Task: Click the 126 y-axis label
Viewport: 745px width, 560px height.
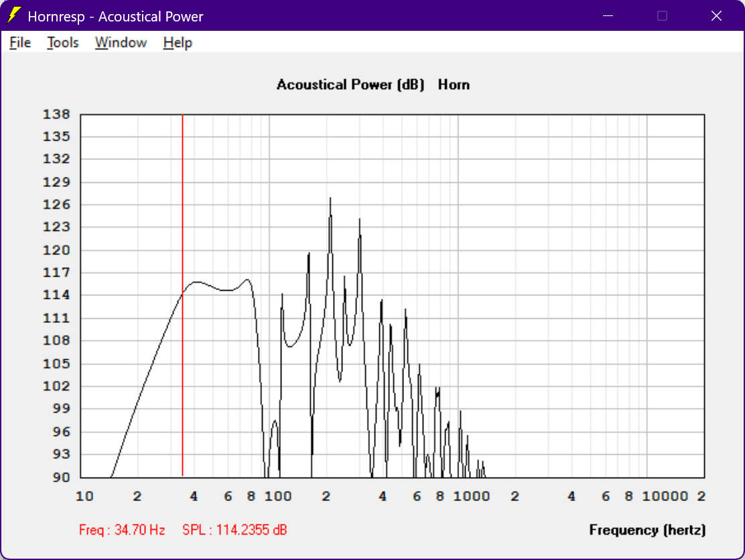Action: pos(56,205)
